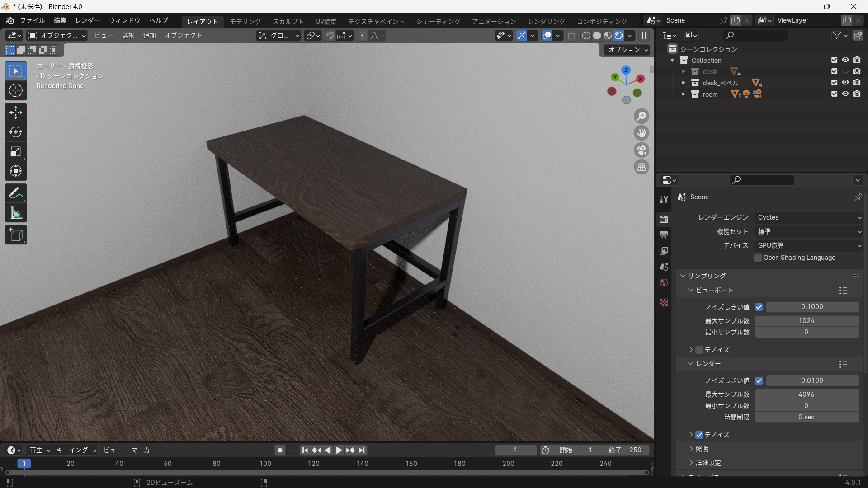This screenshot has height=488, width=868.
Task: Click the render 最大サンプル数 field 4096
Action: click(x=807, y=394)
